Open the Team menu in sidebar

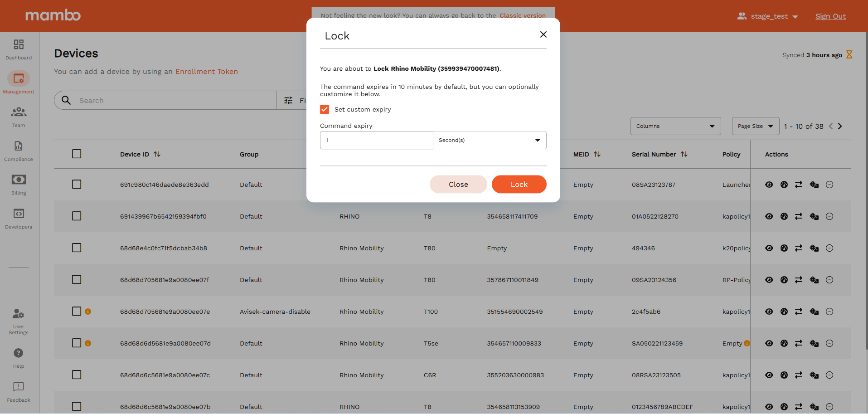(x=19, y=112)
